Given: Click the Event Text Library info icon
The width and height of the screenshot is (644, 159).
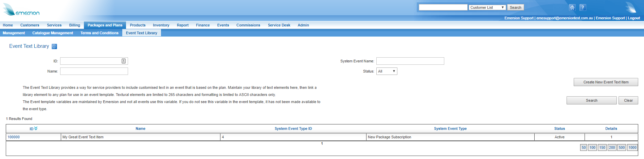Looking at the screenshot, I should tap(54, 46).
